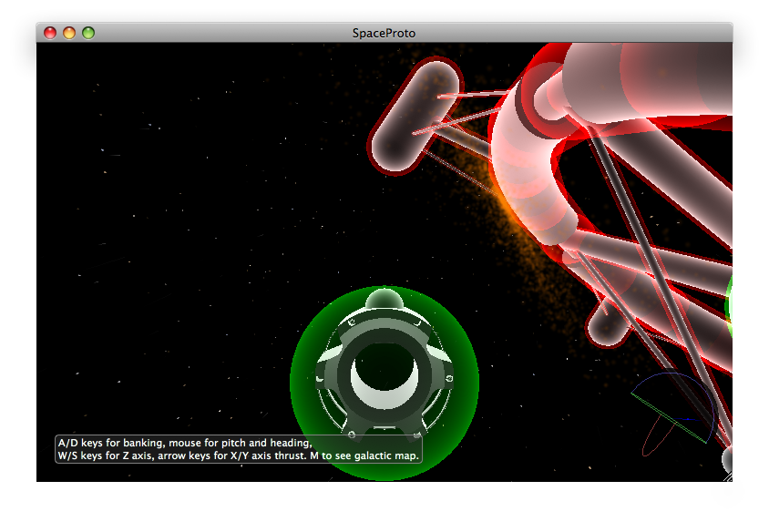769x532 pixels.
Task: Click the green-shielded player spaceship
Action: click(384, 383)
